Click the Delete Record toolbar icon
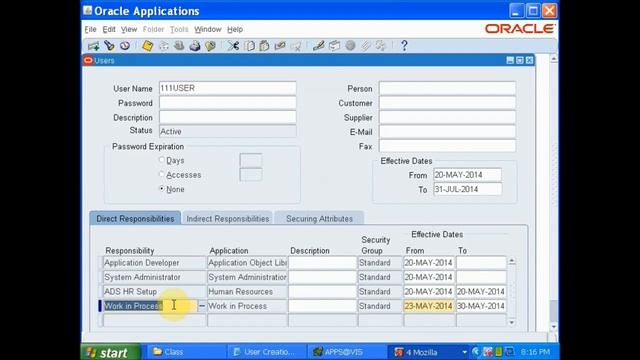This screenshot has height=360, width=640. [296, 46]
